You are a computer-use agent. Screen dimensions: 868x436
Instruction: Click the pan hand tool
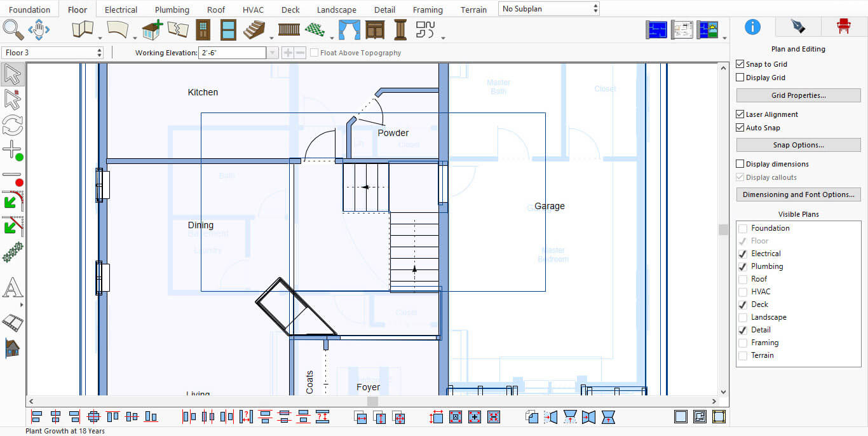point(39,29)
